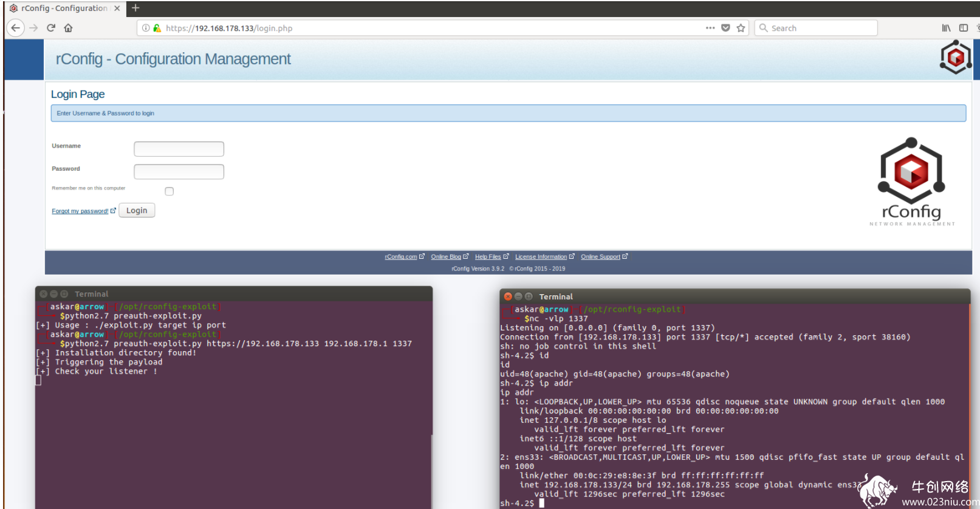
Task: Maximize the left Terminal window
Action: click(64, 294)
